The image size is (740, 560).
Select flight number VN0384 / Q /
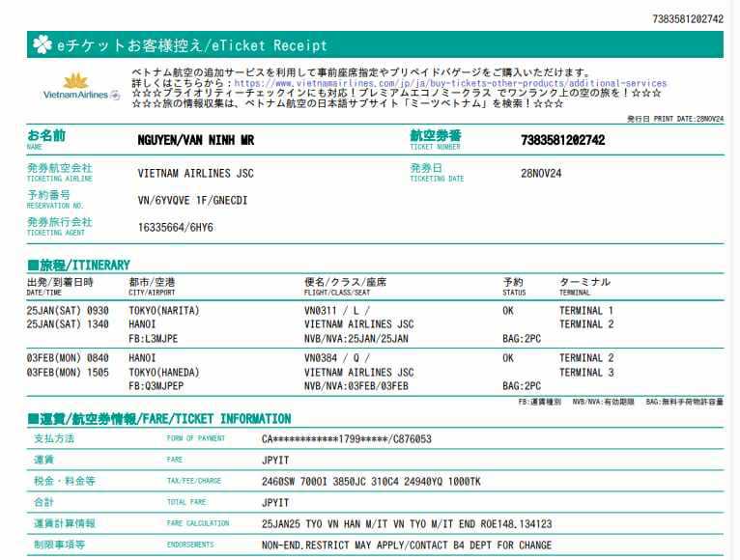(x=338, y=358)
